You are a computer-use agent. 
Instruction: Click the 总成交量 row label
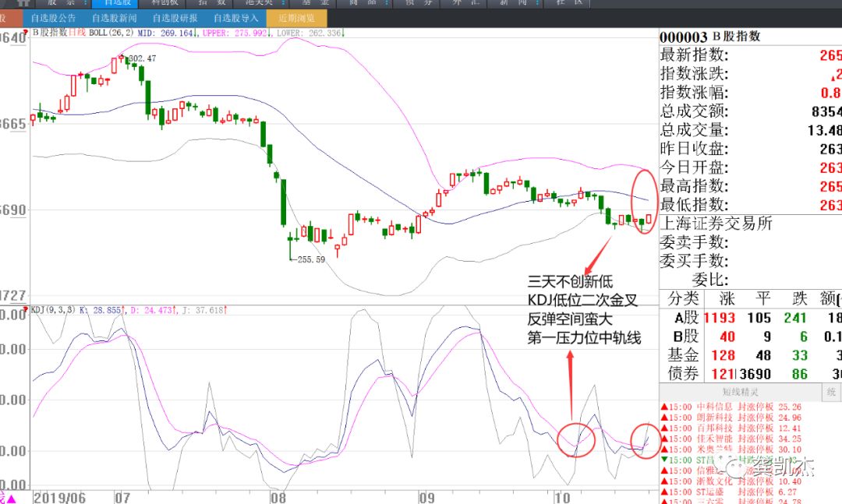coord(695,130)
